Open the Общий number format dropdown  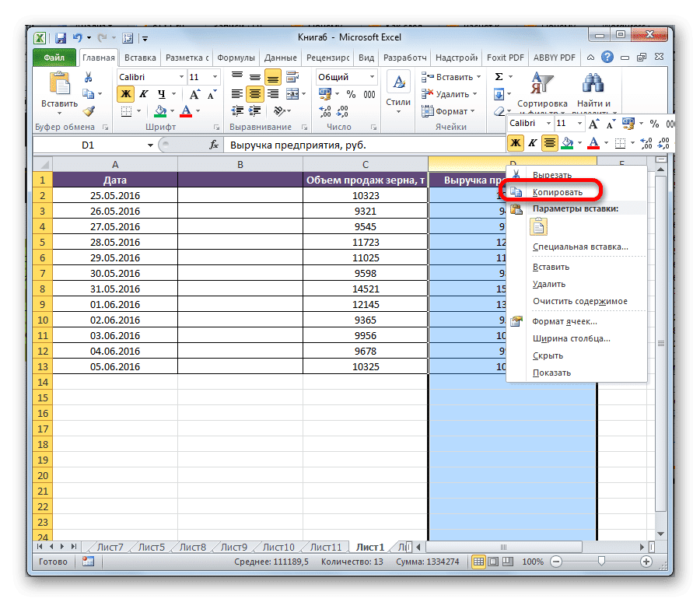[372, 77]
